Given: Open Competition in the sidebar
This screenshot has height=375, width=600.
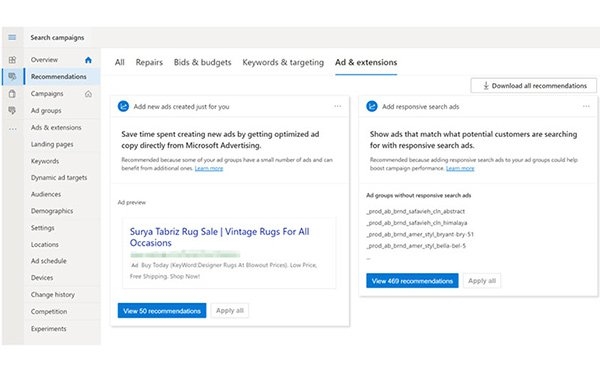Looking at the screenshot, I should point(49,311).
